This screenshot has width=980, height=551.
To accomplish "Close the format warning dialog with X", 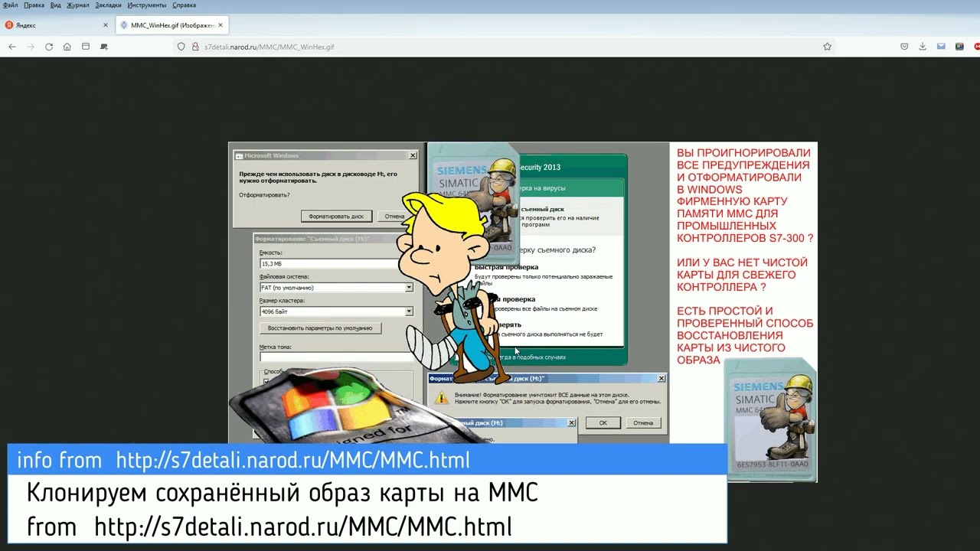I will (x=661, y=378).
